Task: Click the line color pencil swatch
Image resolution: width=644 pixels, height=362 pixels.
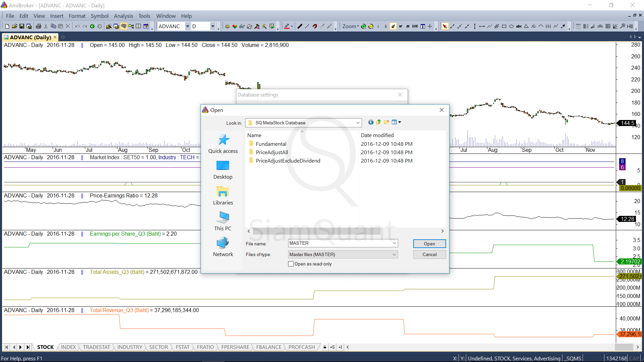Action: [287, 26]
